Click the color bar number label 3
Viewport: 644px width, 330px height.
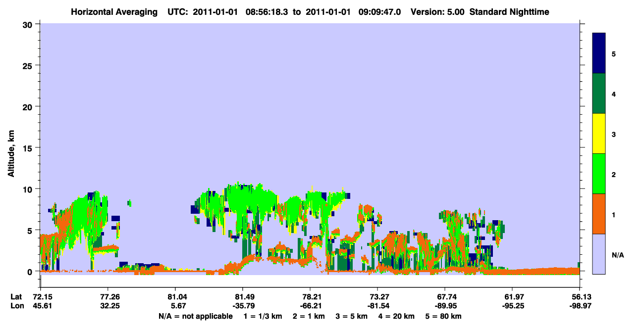click(614, 134)
